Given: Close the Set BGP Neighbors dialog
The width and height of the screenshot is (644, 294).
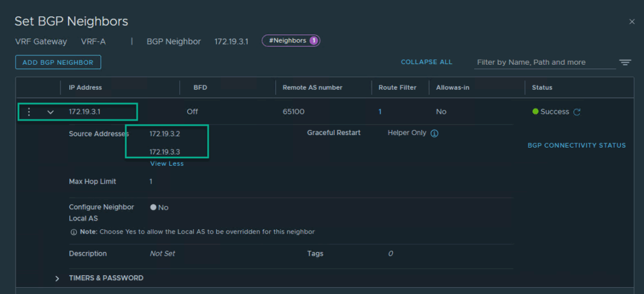Looking at the screenshot, I should click(x=631, y=22).
